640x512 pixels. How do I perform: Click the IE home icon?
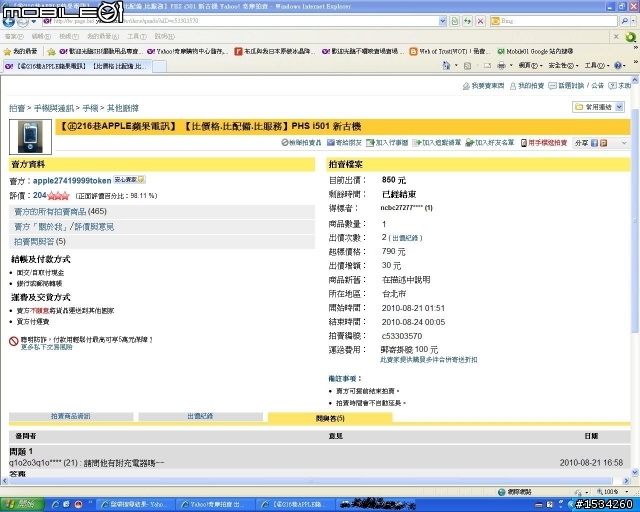coord(446,65)
